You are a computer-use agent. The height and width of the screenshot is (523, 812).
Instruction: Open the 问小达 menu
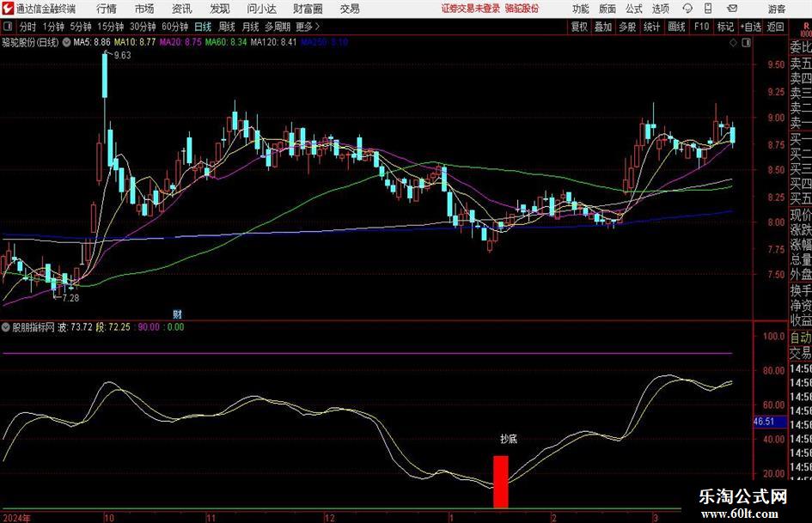tap(261, 9)
